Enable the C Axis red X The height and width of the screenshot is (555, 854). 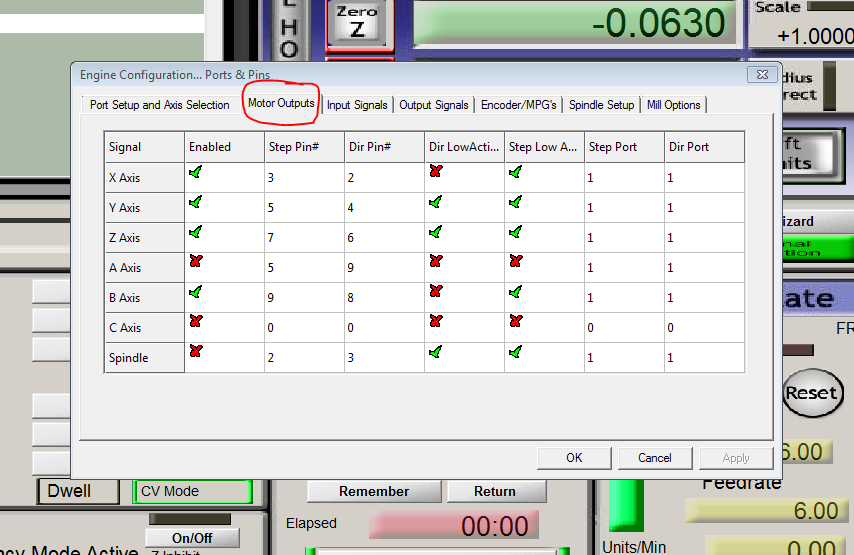pos(196,321)
